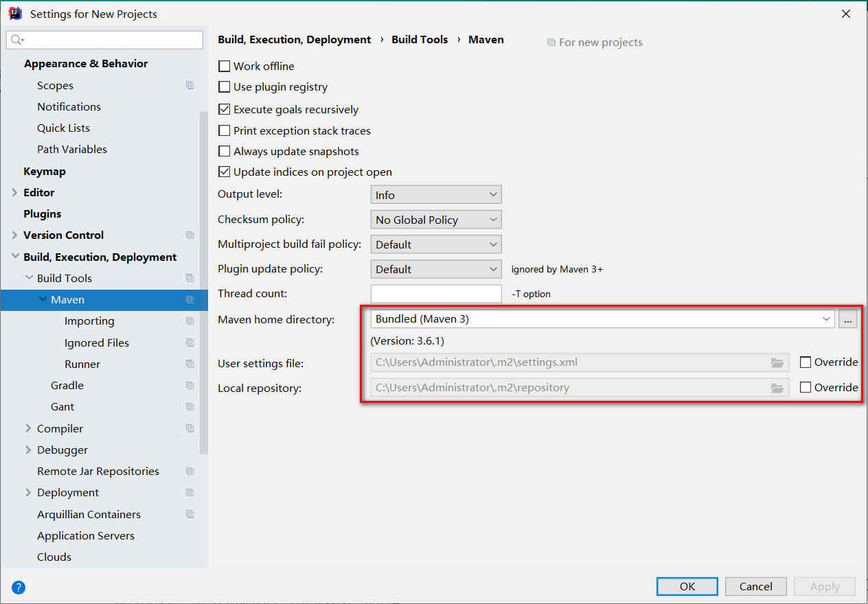Click the search magnifier icon in settings
Viewport: 868px width, 604px height.
(18, 40)
